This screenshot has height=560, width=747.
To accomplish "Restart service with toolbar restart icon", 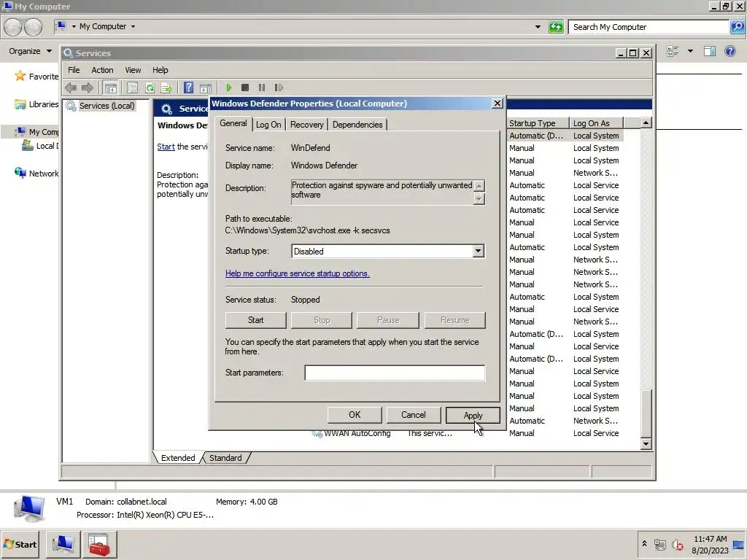I will [x=279, y=87].
